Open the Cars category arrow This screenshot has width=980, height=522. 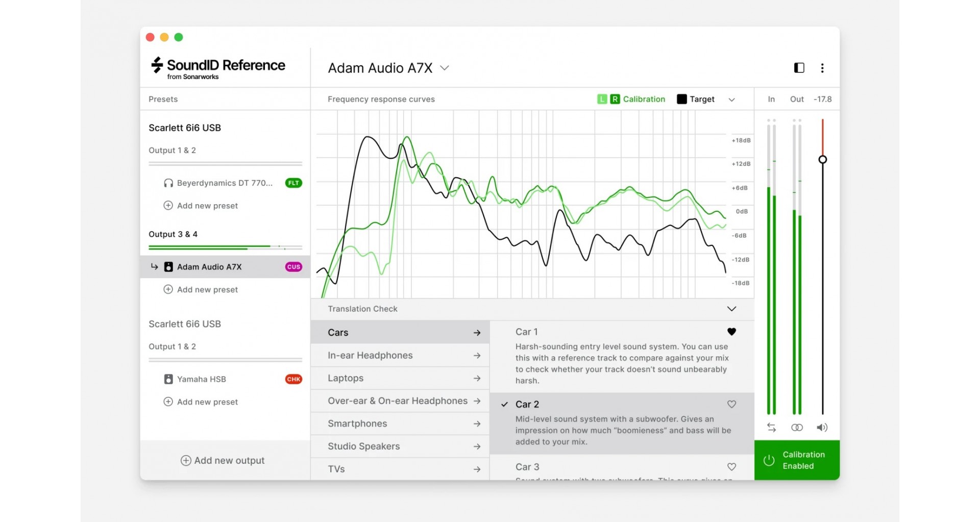coord(477,333)
